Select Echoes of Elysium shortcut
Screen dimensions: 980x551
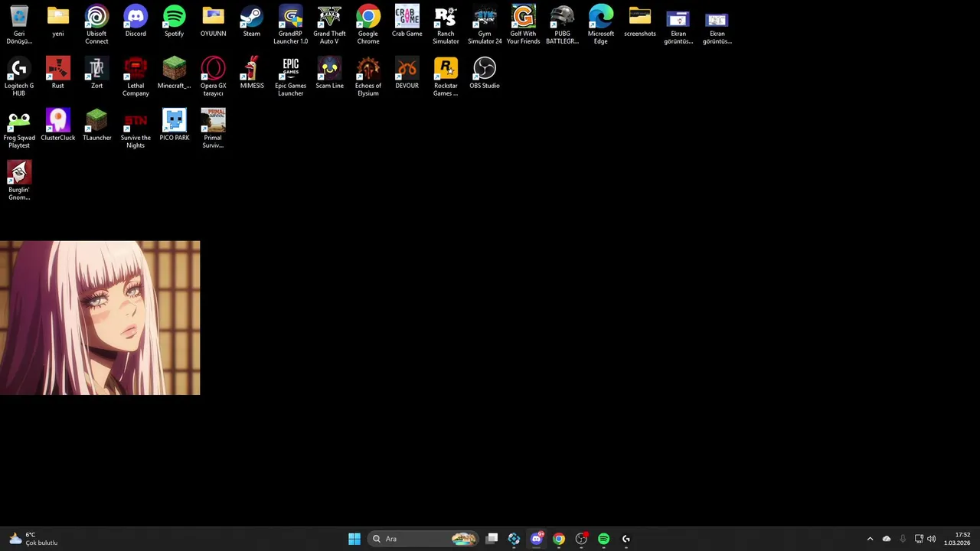coord(367,77)
